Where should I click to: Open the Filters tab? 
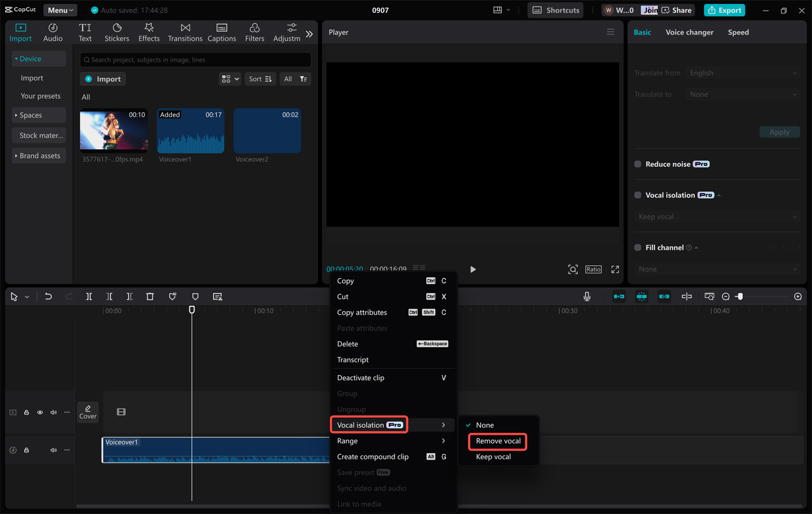tap(254, 32)
